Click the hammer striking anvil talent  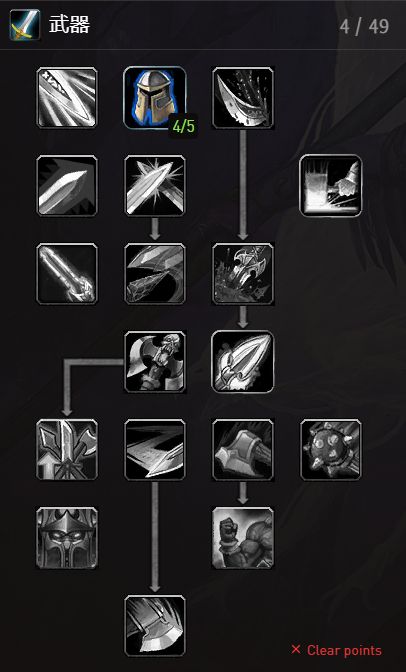coord(331,186)
